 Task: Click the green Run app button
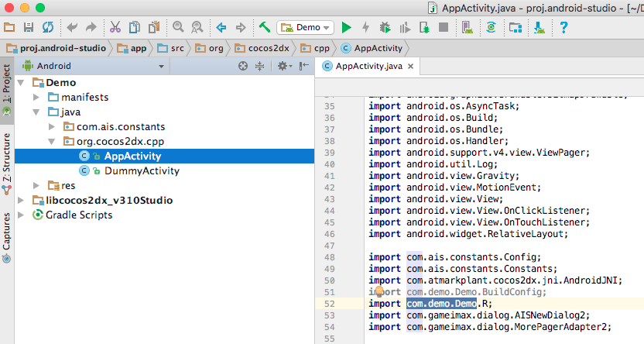click(x=347, y=27)
